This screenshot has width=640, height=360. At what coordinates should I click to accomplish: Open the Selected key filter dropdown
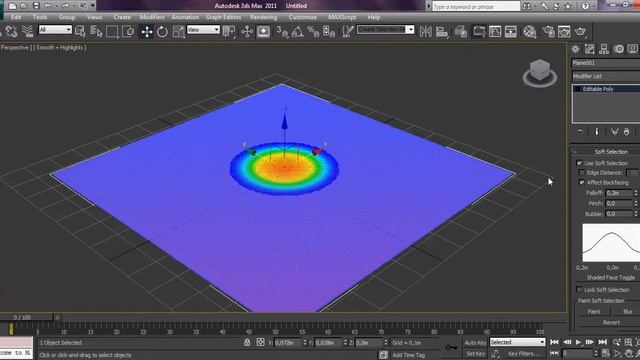pyautogui.click(x=518, y=342)
